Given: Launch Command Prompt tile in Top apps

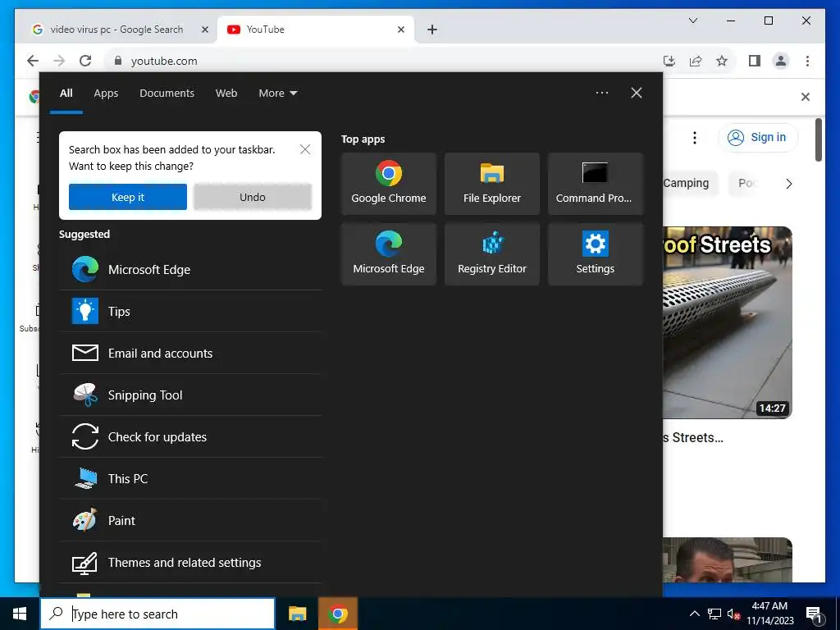Looking at the screenshot, I should (596, 184).
